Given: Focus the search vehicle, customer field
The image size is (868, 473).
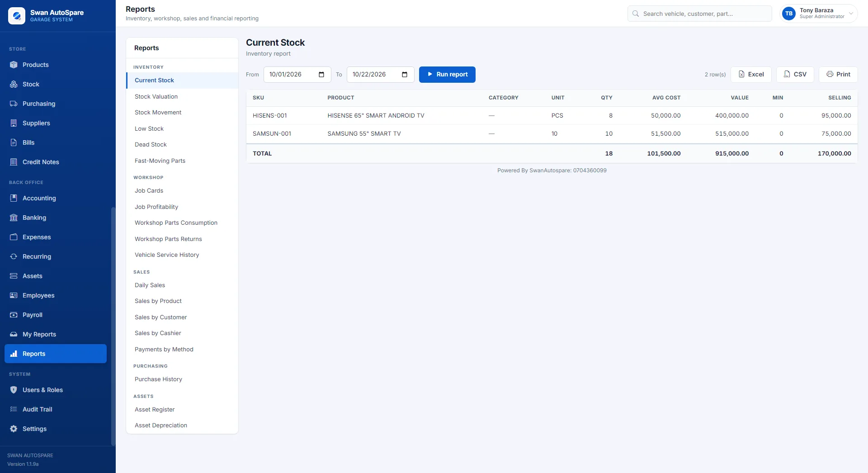Looking at the screenshot, I should tap(699, 14).
